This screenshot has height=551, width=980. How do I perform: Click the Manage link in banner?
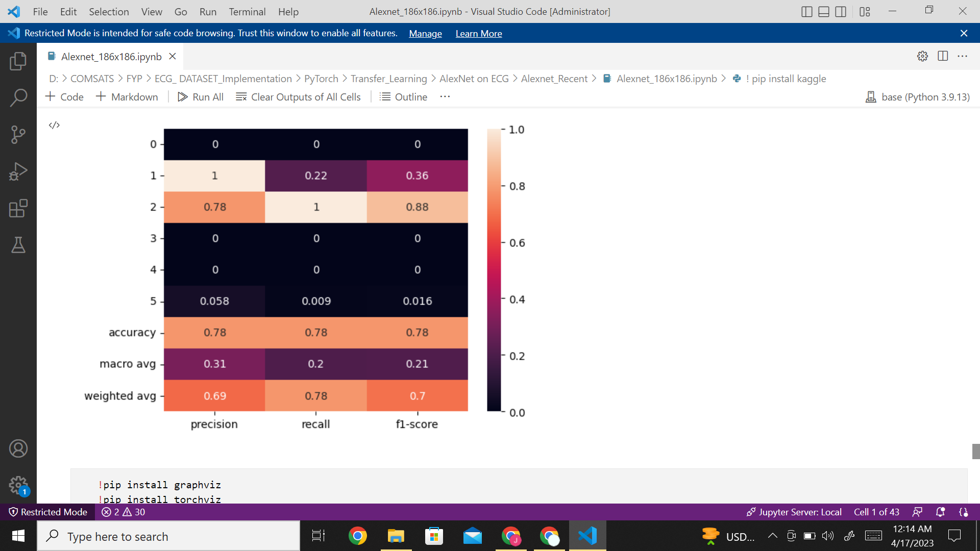[x=425, y=34]
